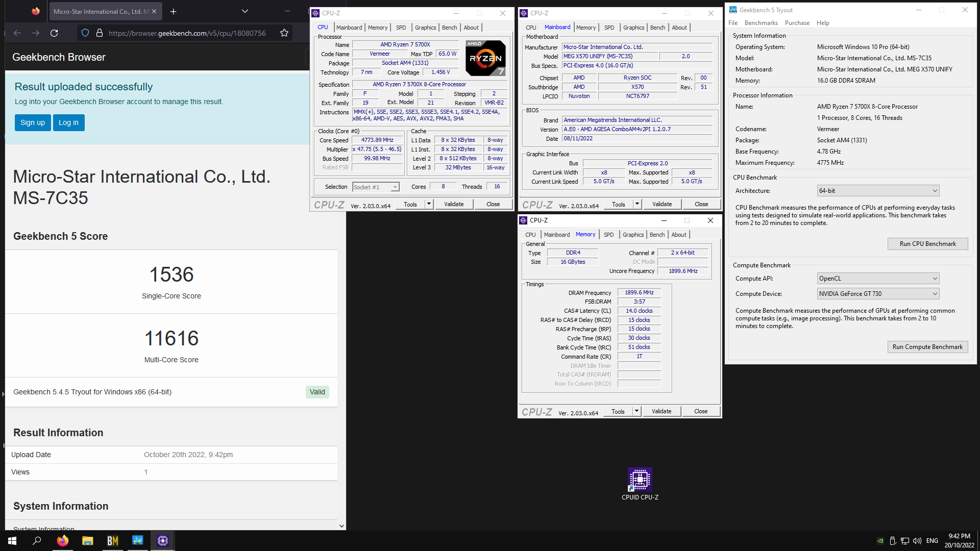This screenshot has height=551, width=980.
Task: Open CPUID CPU-Z desktop shortcut
Action: [640, 484]
